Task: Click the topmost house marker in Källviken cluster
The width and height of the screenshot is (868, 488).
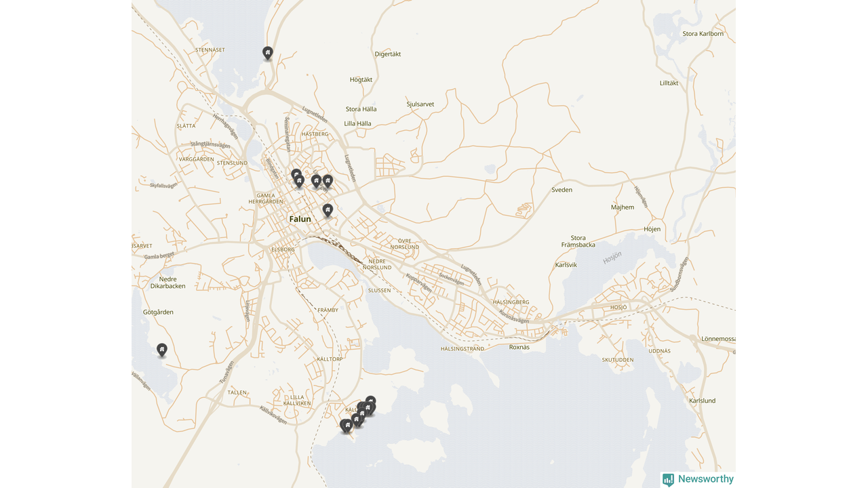Action: (x=370, y=402)
